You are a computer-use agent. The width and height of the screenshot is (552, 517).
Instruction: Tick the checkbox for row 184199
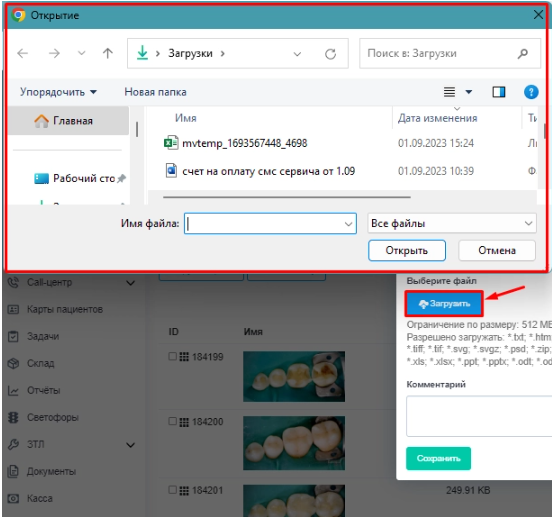[172, 356]
